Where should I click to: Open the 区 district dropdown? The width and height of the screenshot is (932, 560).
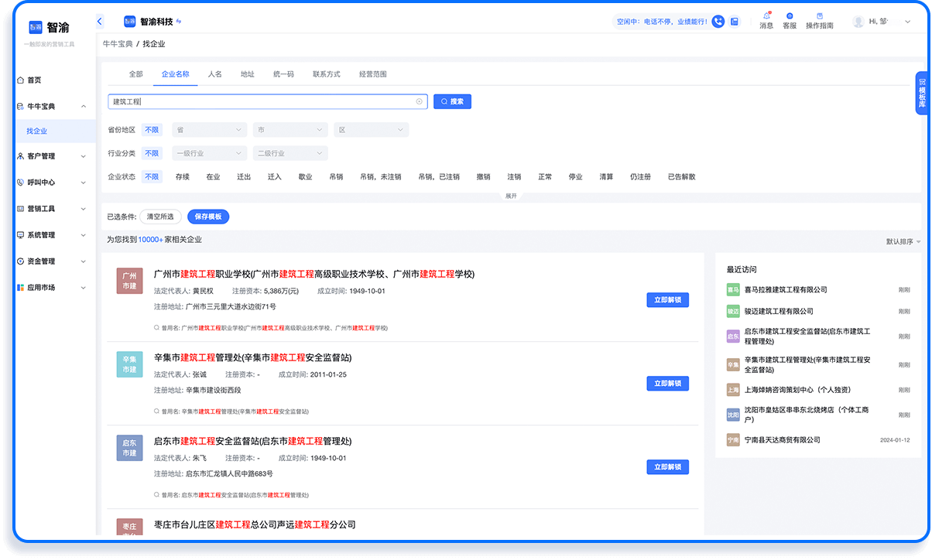click(372, 130)
